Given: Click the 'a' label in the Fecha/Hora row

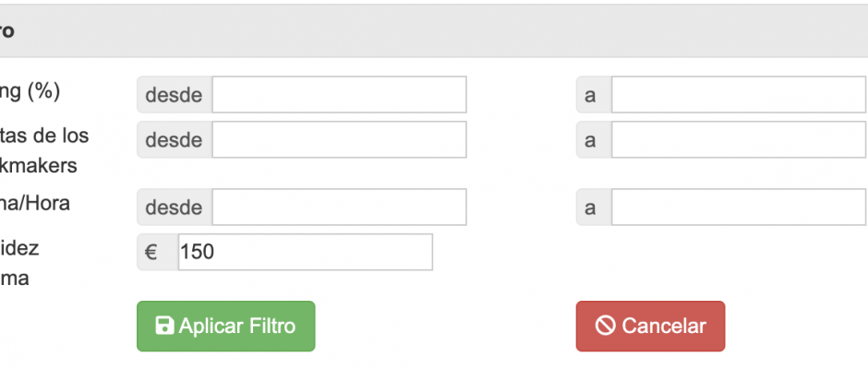Looking at the screenshot, I should [x=591, y=208].
